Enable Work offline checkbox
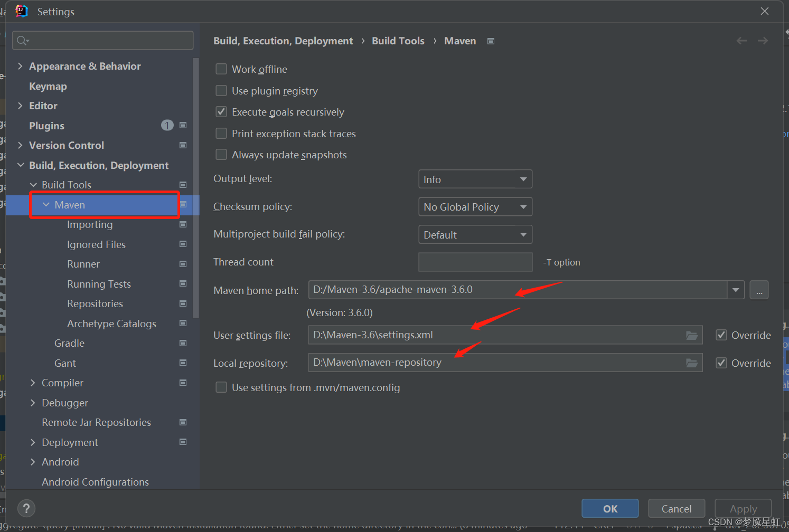Screen dimensions: 789x532 [221, 69]
